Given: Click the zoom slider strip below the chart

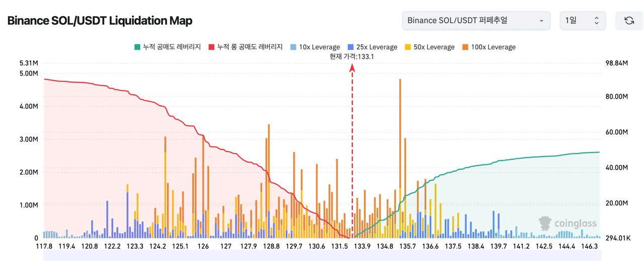Looking at the screenshot, I should [x=322, y=255].
